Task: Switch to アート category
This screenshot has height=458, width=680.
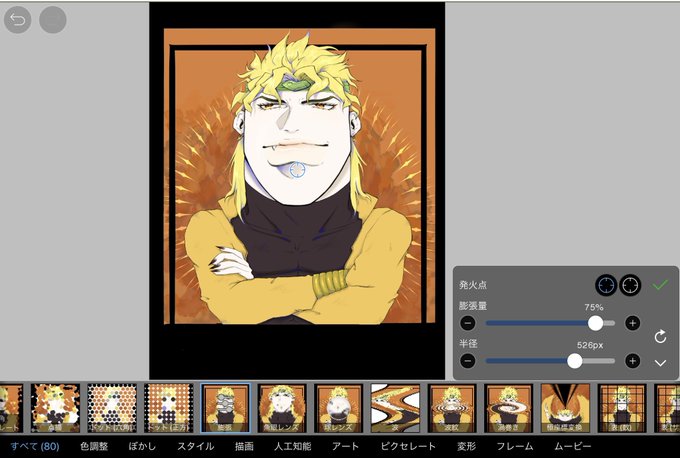Action: [x=346, y=446]
